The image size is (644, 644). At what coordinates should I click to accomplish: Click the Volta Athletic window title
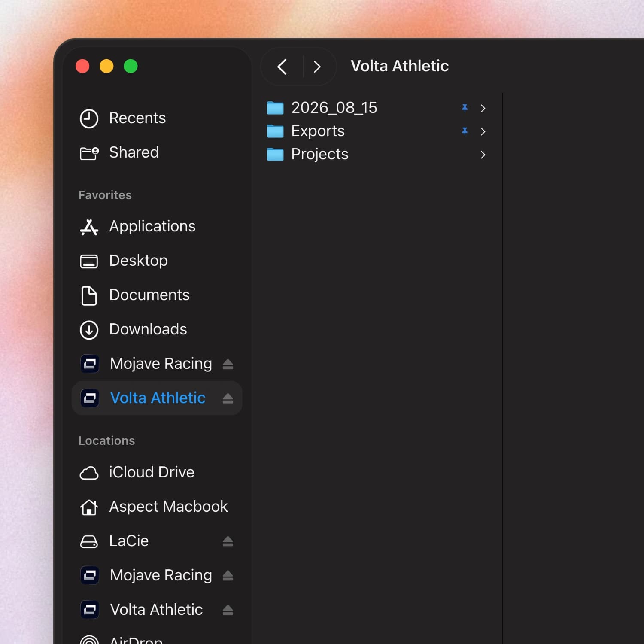400,66
